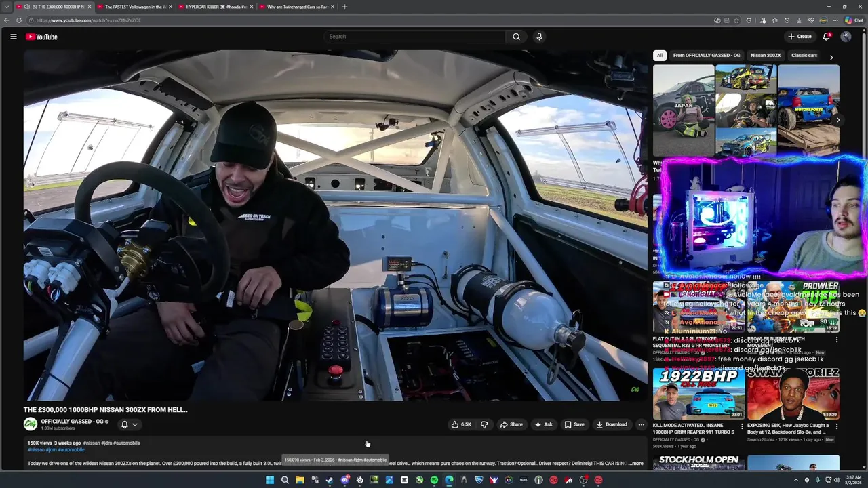Click the search magnifier button
The image size is (868, 488).
[516, 37]
